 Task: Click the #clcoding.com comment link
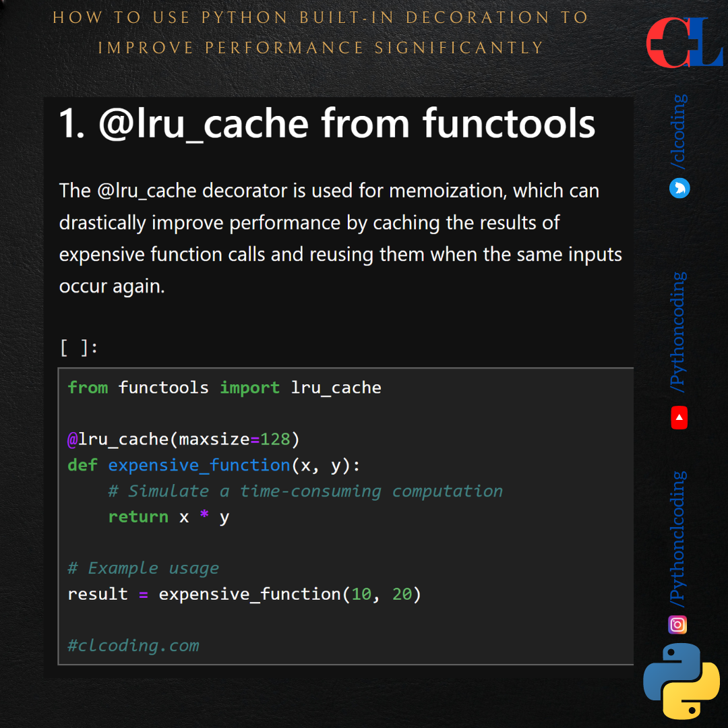(x=132, y=645)
